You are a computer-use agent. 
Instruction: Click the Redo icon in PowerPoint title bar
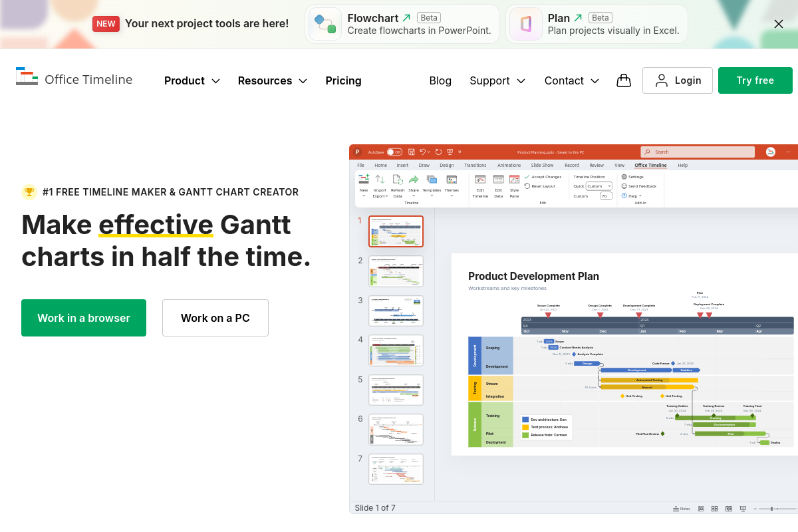(x=440, y=152)
